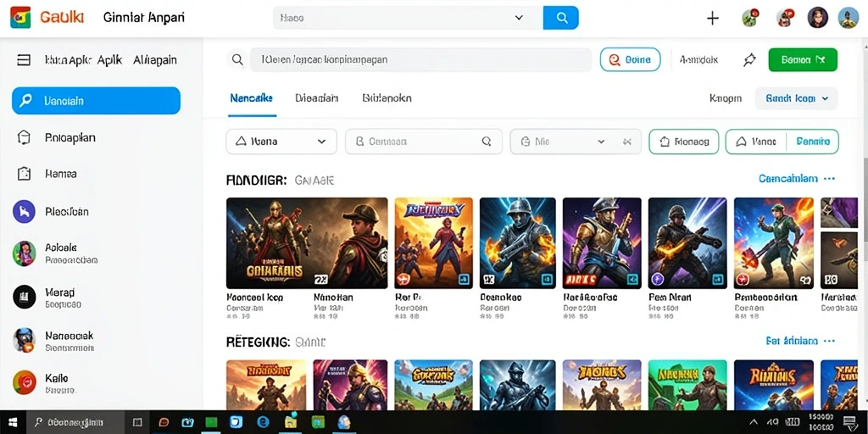
Task: Open the first profile avatar next to plus icon
Action: pos(750,18)
